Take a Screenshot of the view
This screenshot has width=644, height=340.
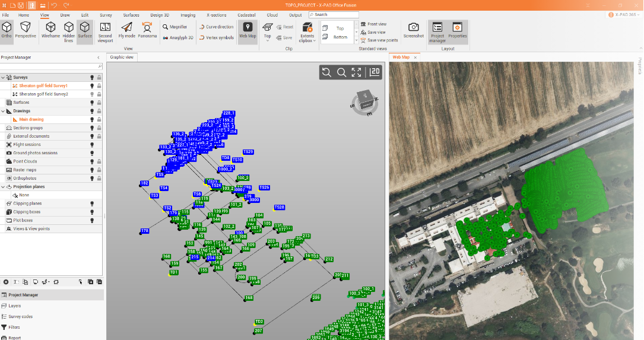(413, 30)
